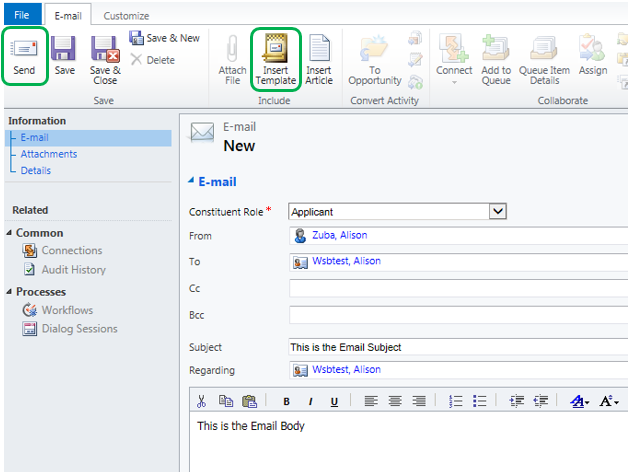Image resolution: width=628 pixels, height=472 pixels.
Task: Click the Save & Close icon
Action: tap(105, 59)
